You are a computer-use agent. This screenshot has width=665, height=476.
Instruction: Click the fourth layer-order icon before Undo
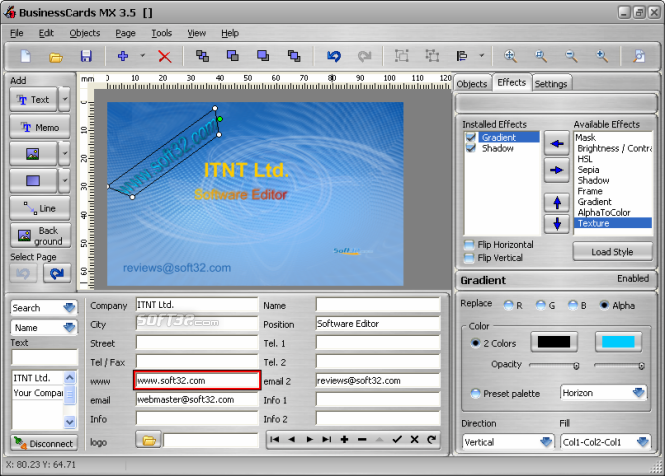[x=294, y=56]
